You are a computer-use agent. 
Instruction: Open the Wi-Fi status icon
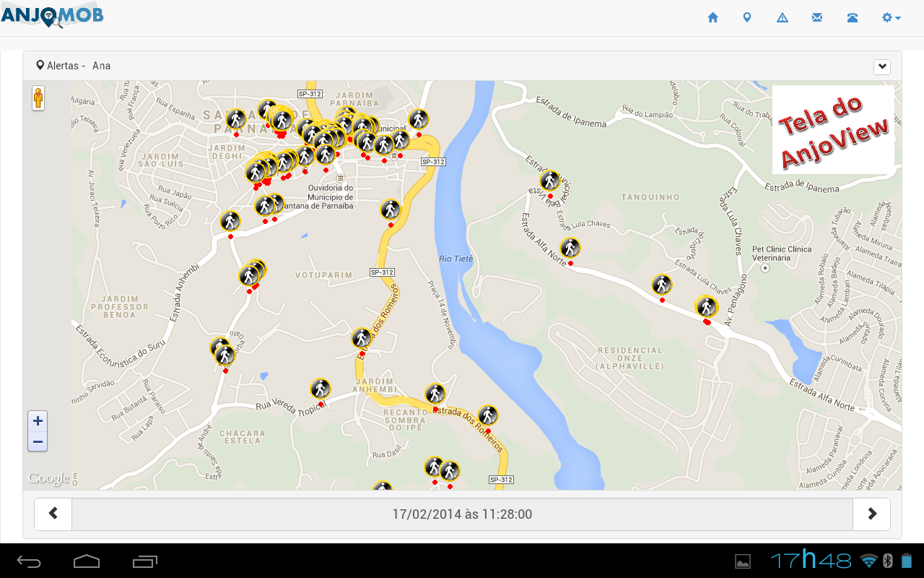point(868,561)
